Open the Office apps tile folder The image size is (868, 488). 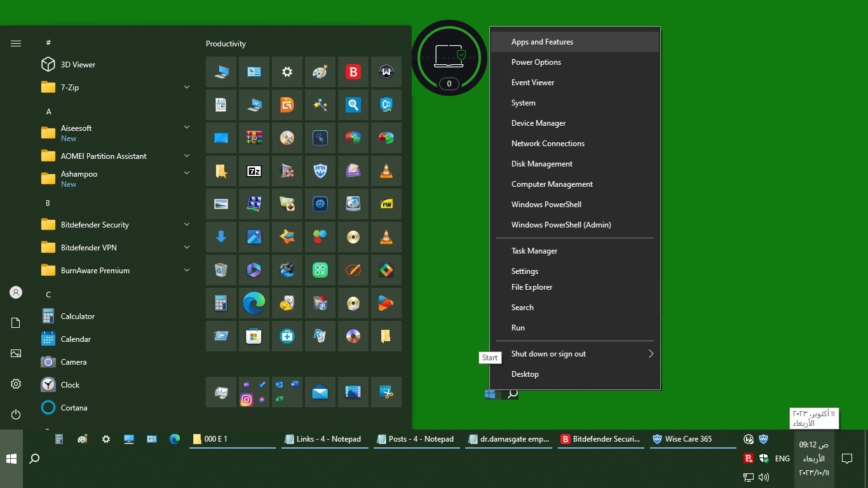tap(287, 392)
